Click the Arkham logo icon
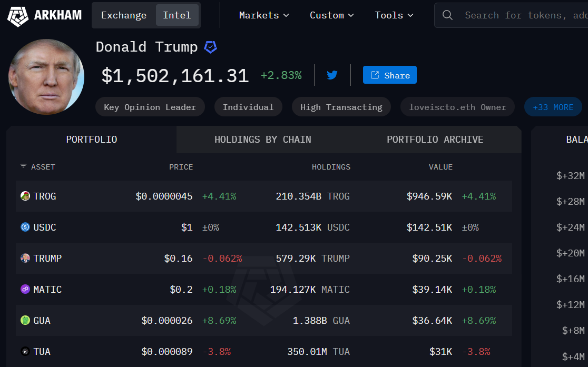 (x=17, y=16)
